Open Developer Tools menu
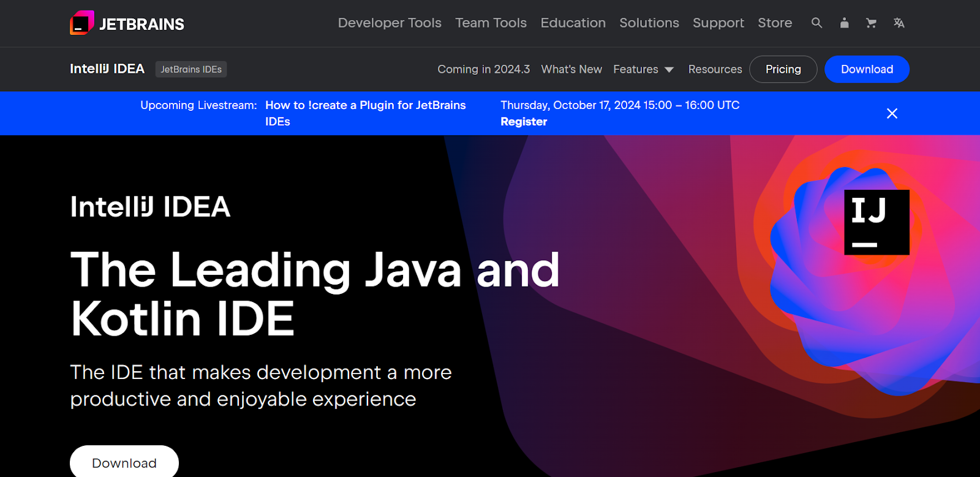The width and height of the screenshot is (980, 477). point(390,23)
